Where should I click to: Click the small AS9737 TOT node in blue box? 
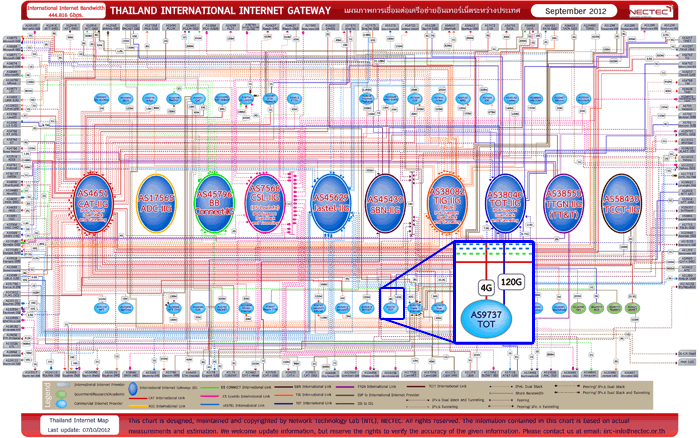pyautogui.click(x=391, y=308)
